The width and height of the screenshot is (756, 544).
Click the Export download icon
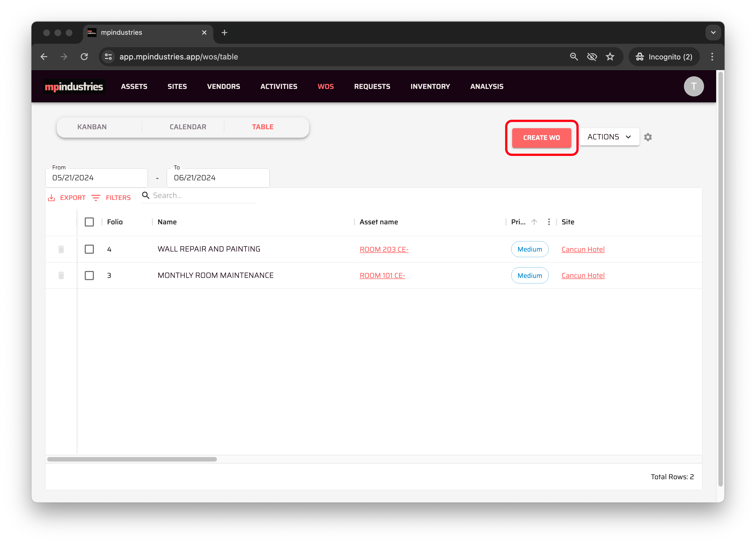click(51, 198)
